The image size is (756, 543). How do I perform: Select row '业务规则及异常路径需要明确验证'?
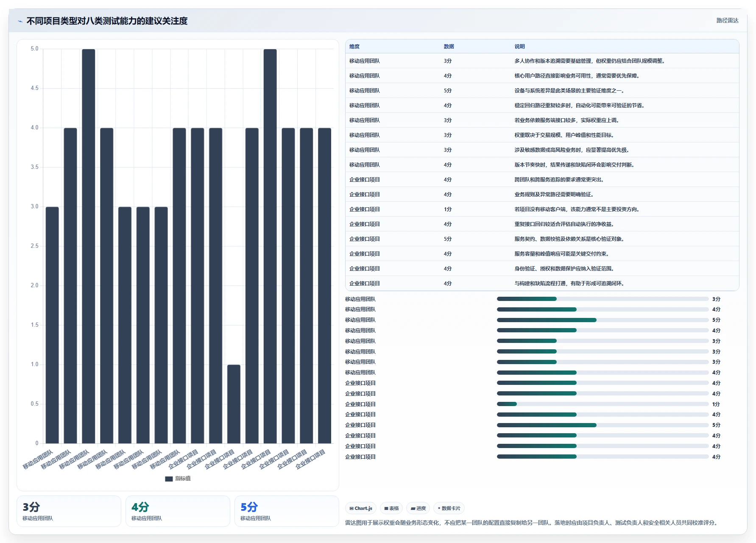tap(542, 195)
